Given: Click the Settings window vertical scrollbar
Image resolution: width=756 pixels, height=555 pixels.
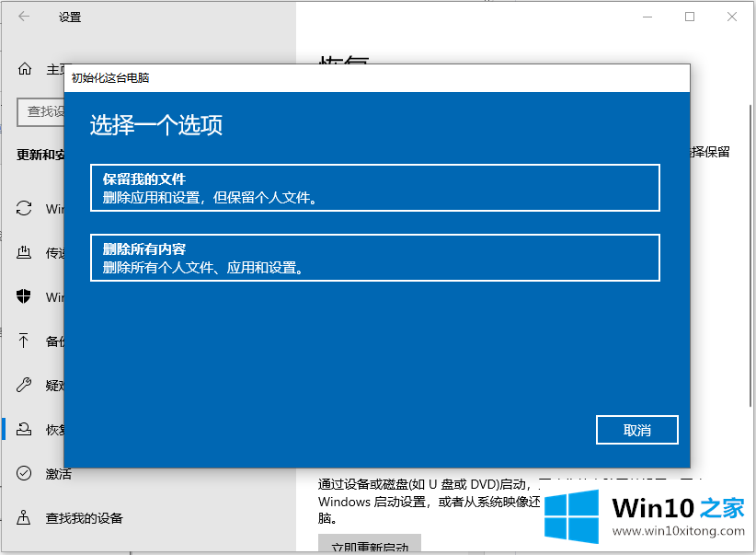Looking at the screenshot, I should pyautogui.click(x=750, y=256).
